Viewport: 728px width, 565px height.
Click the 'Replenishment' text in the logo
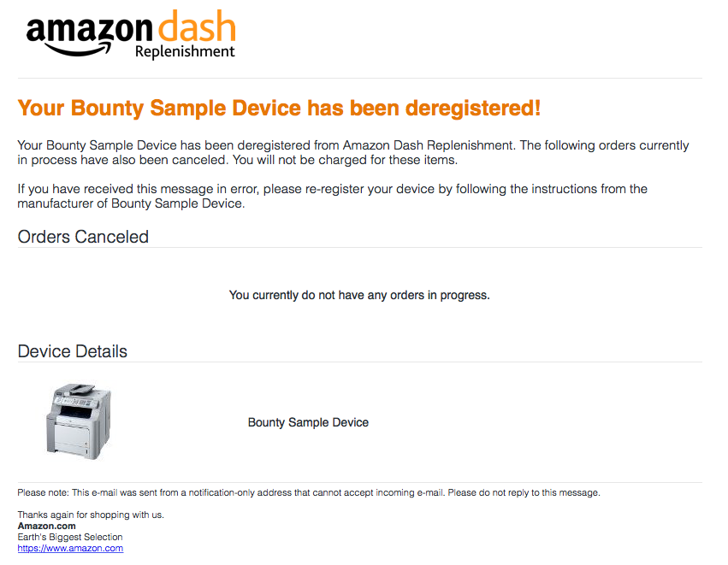(185, 52)
